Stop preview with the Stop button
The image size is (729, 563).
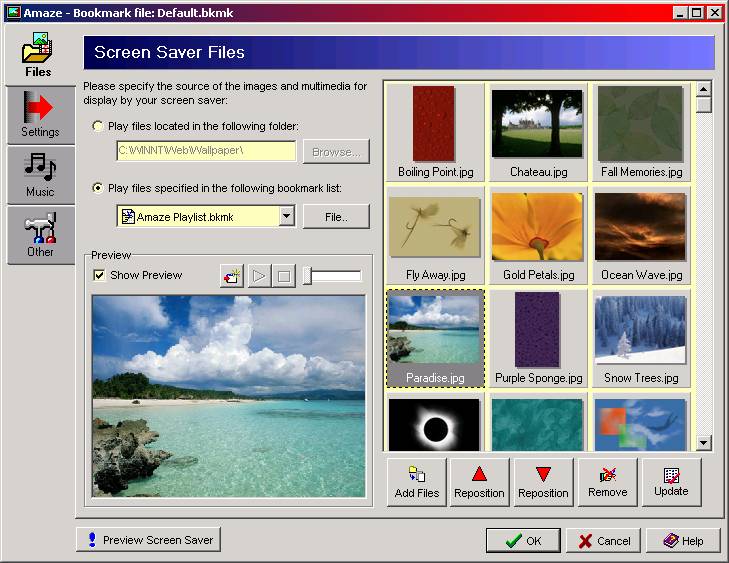click(284, 276)
